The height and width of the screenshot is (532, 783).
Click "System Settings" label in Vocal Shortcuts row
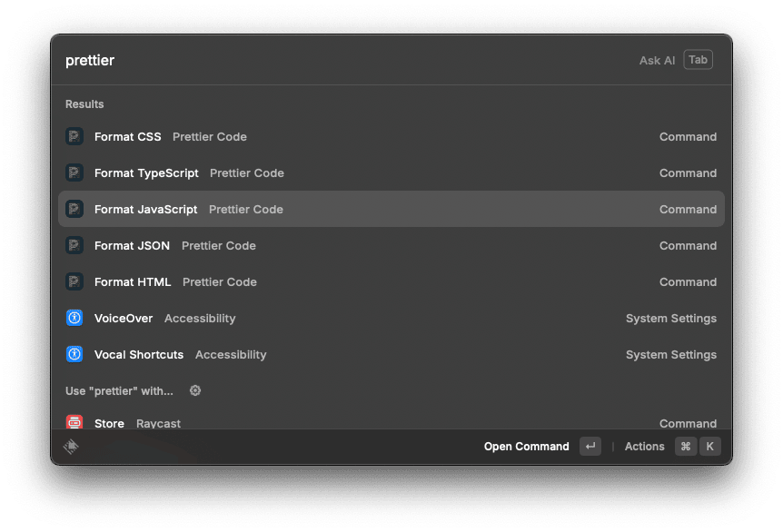(671, 355)
